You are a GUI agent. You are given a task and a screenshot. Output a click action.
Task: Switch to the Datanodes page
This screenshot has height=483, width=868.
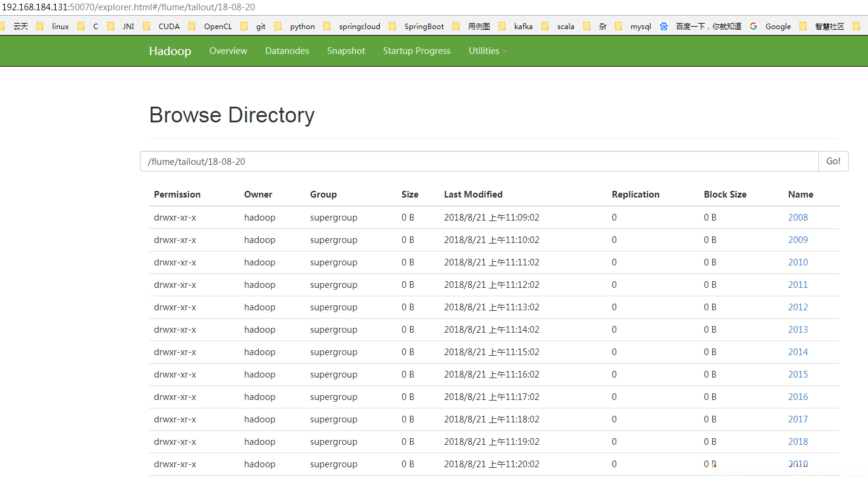[x=287, y=51]
